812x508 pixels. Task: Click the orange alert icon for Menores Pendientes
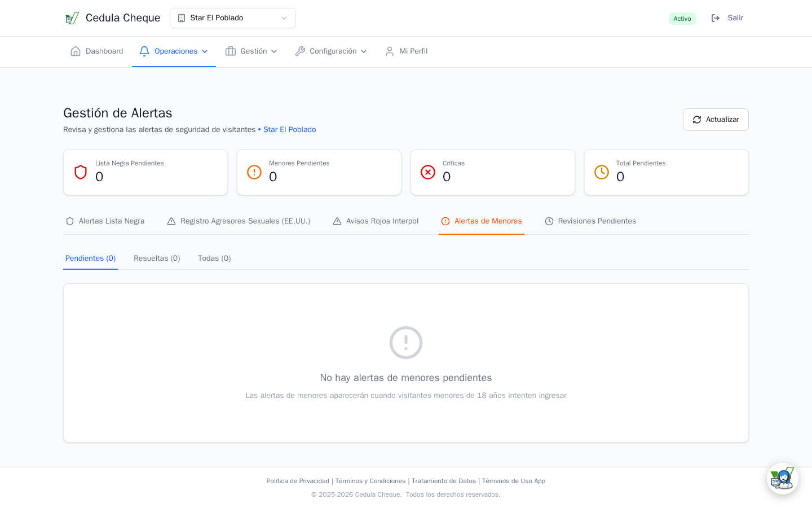[x=254, y=172]
